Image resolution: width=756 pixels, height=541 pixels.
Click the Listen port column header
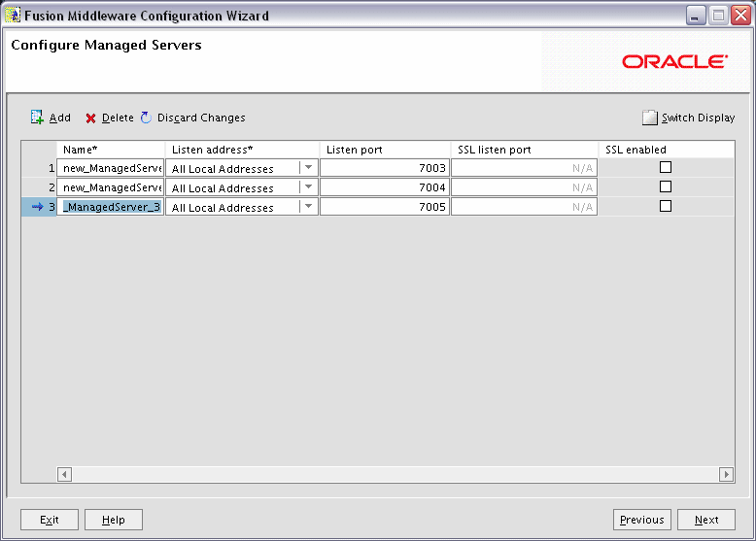coord(385,150)
